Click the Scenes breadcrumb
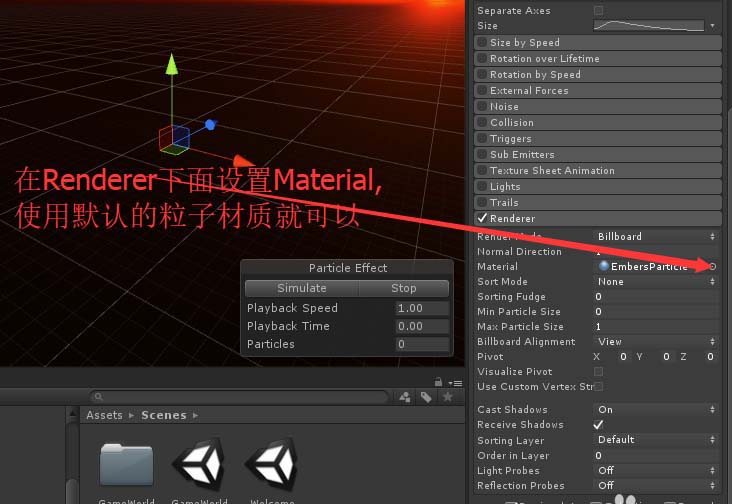 164,415
